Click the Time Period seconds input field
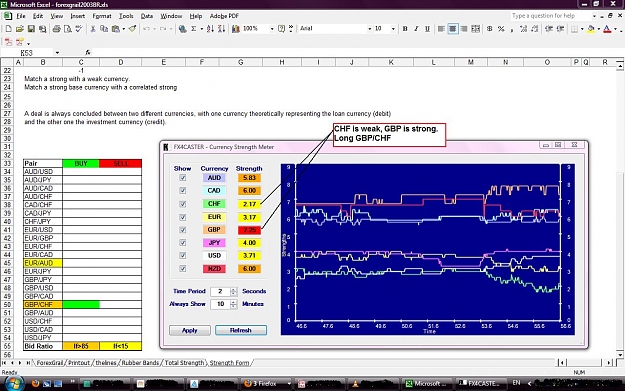625x391 pixels. 220,291
